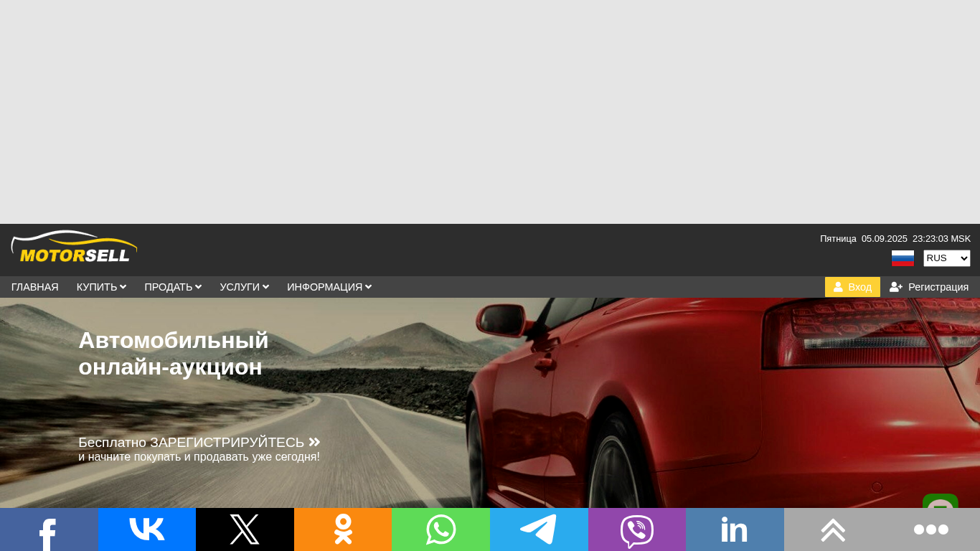Share page via Telegram
Image resolution: width=980 pixels, height=551 pixels.
coord(539,529)
